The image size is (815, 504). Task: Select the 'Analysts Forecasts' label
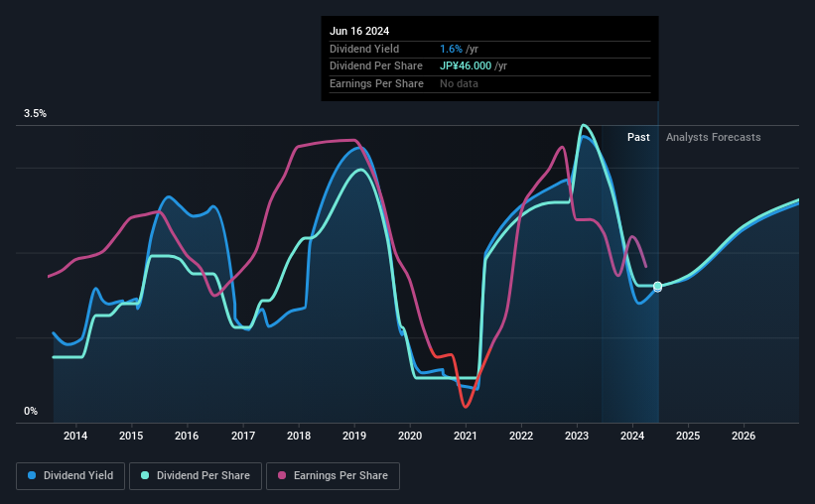pyautogui.click(x=713, y=137)
